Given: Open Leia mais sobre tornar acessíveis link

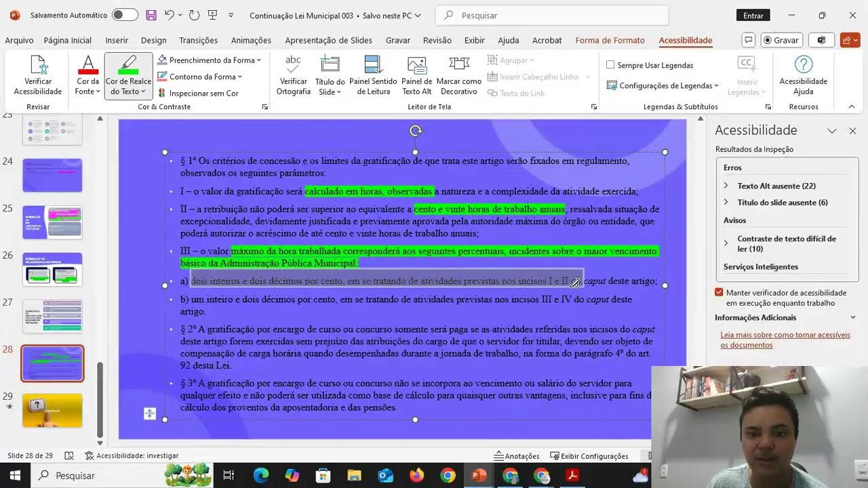Looking at the screenshot, I should pos(785,340).
